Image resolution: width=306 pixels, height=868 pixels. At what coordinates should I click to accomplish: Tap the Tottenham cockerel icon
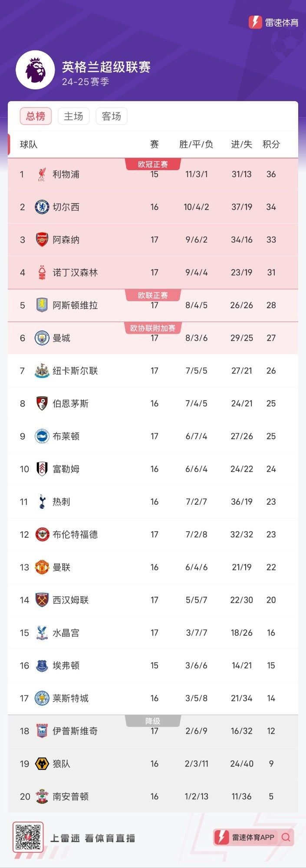click(x=42, y=502)
